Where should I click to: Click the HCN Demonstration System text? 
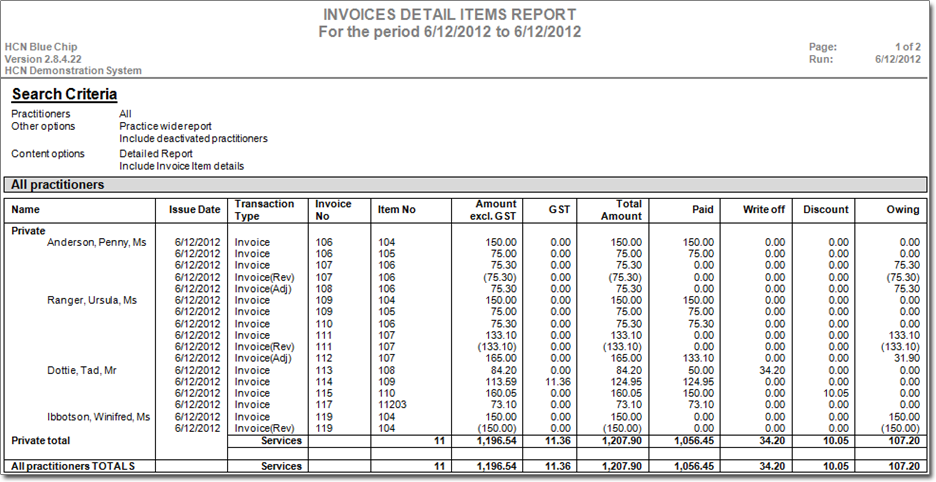(73, 70)
